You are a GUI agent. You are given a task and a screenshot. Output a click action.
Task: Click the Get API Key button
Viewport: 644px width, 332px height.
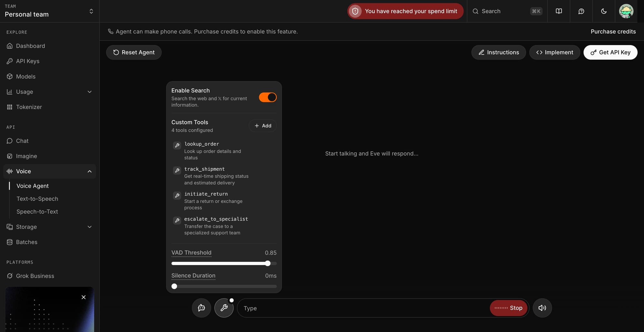[611, 52]
